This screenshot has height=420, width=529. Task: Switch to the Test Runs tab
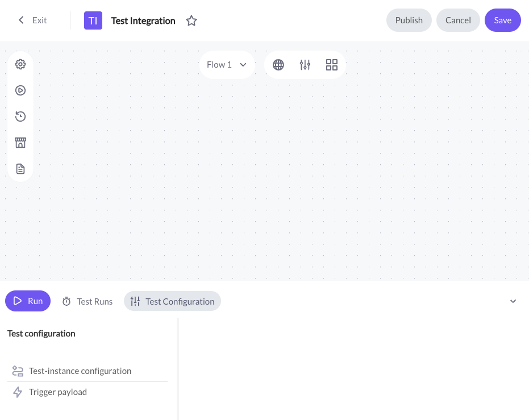pos(88,301)
